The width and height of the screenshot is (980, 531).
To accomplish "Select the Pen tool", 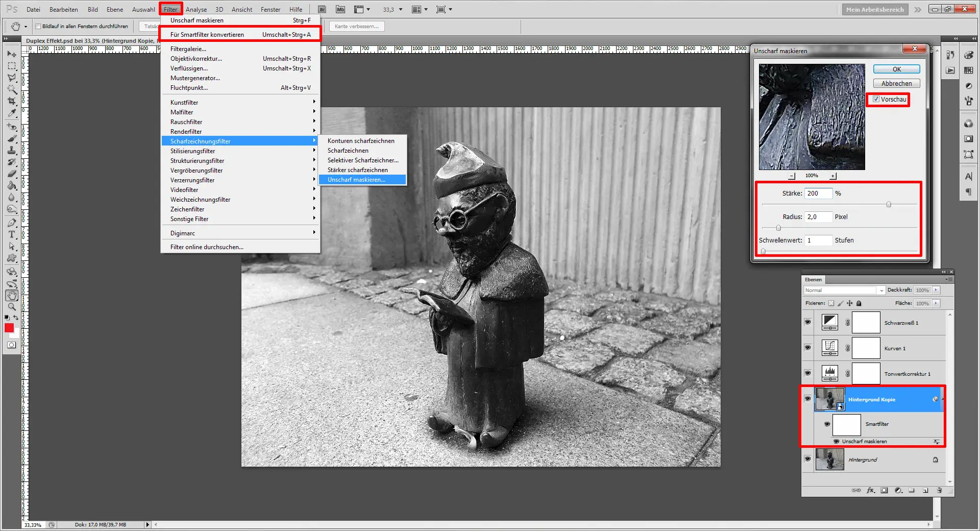I will point(12,223).
